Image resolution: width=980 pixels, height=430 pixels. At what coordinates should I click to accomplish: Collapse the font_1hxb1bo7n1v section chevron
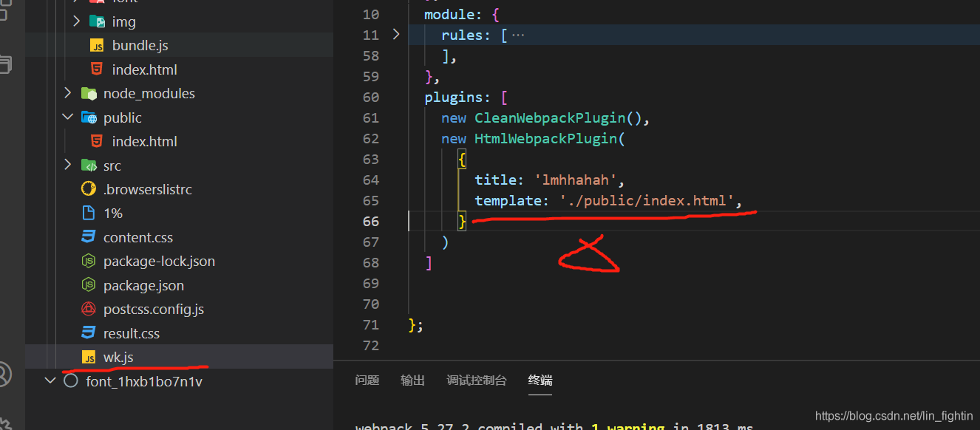click(x=50, y=380)
